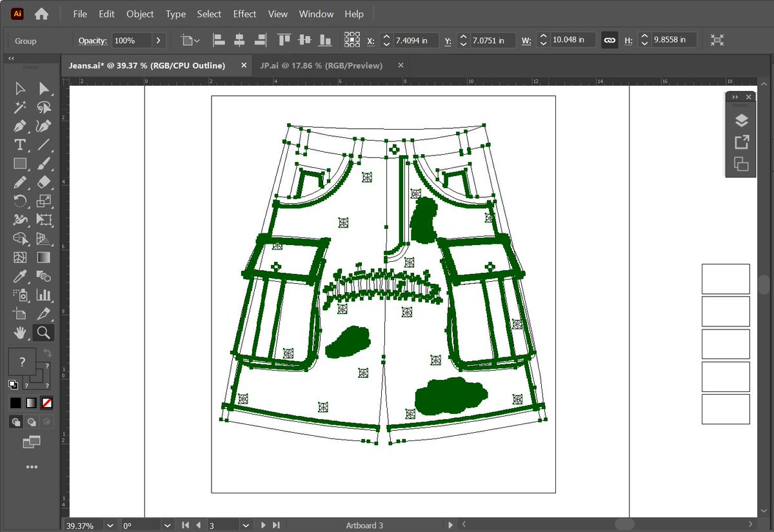Open the File menu
This screenshot has width=774, height=532.
[x=80, y=14]
